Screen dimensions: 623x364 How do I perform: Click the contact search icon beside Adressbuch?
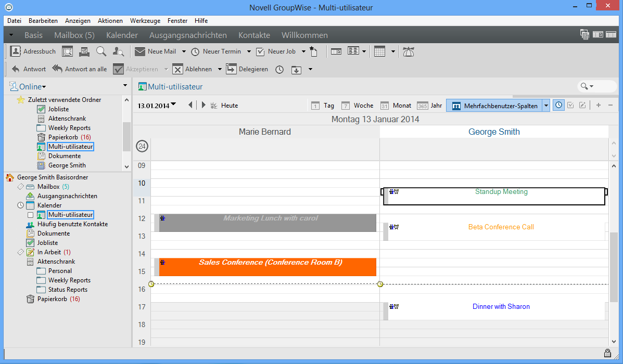click(x=68, y=51)
